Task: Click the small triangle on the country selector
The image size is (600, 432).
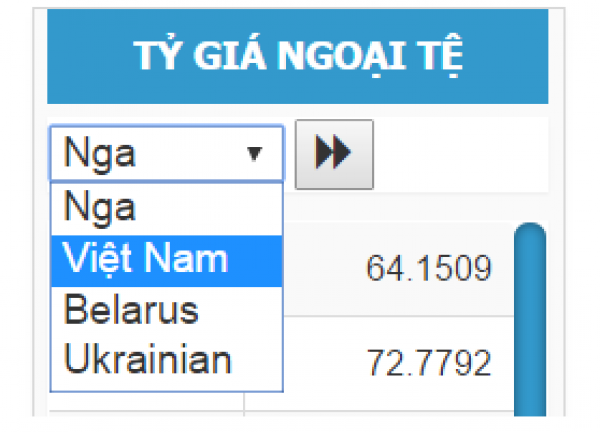Action: click(x=254, y=154)
